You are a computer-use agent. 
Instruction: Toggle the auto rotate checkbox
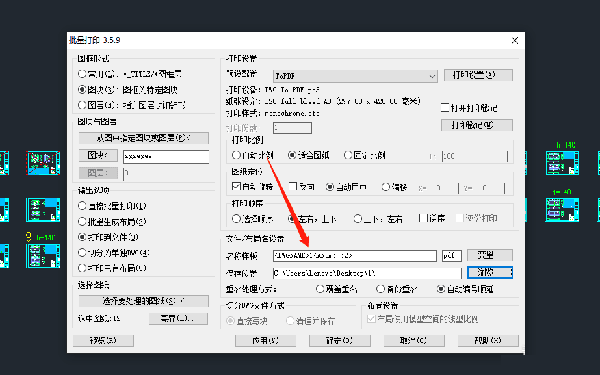pos(236,186)
